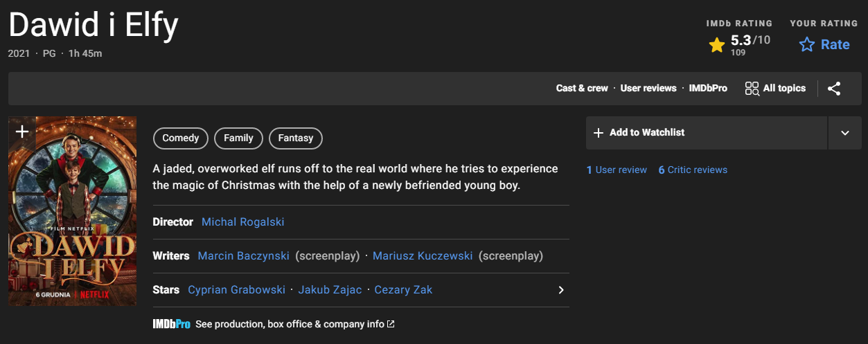Image resolution: width=868 pixels, height=344 pixels.
Task: Open the User reviews tab
Action: point(648,89)
